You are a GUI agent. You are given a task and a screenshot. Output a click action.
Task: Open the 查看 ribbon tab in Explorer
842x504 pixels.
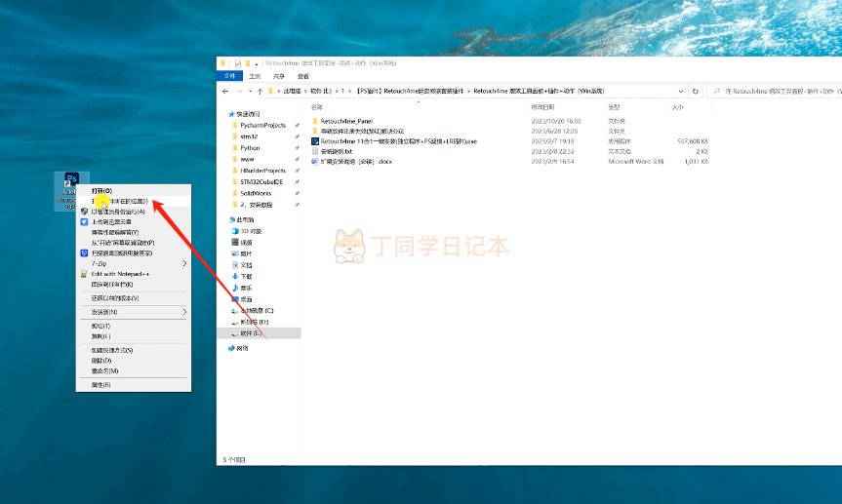coord(303,76)
